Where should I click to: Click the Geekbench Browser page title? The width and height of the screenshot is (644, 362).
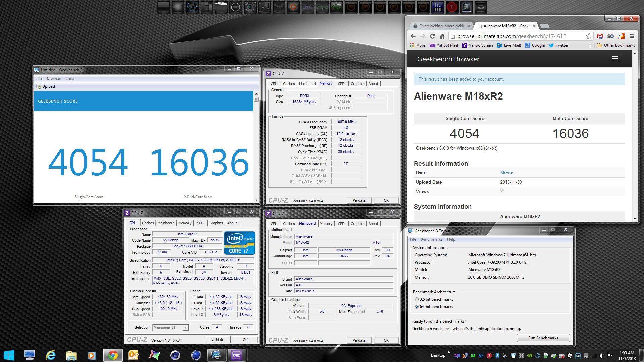click(448, 59)
